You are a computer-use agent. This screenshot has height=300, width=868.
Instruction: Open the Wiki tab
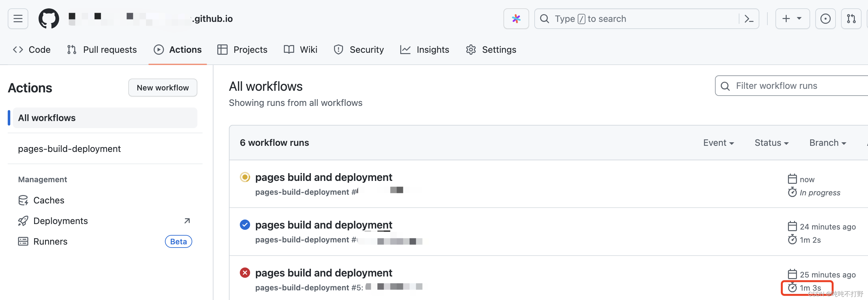301,50
